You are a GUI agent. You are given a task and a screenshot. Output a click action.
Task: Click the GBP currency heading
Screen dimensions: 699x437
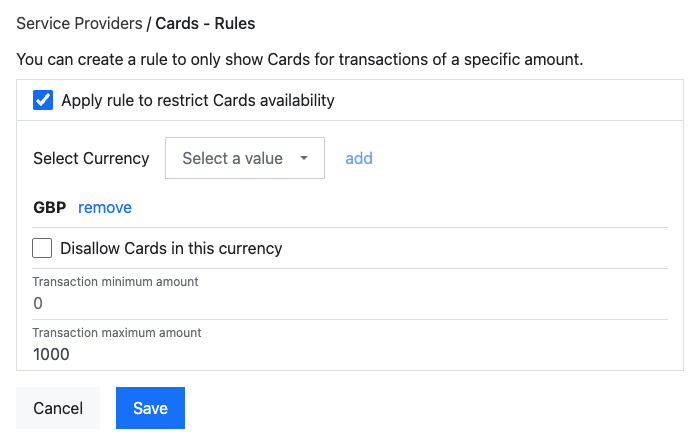coord(50,208)
